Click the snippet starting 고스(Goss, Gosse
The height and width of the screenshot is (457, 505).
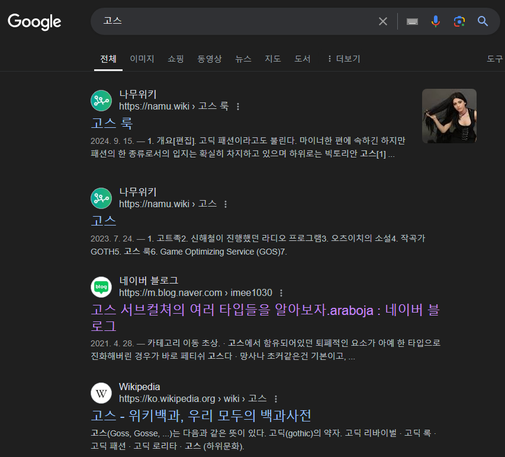click(x=263, y=439)
